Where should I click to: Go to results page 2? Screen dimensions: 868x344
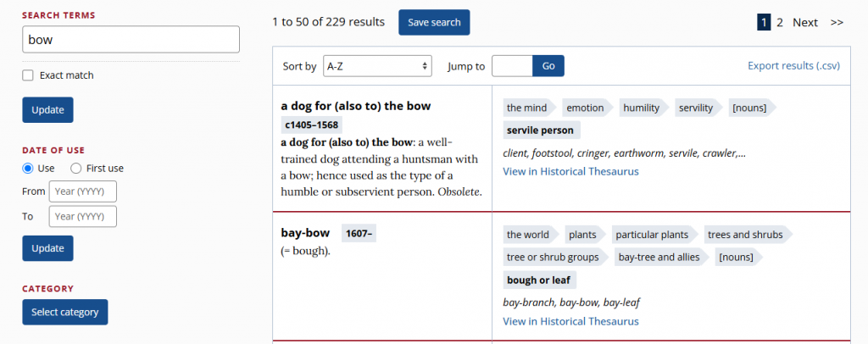tap(780, 22)
